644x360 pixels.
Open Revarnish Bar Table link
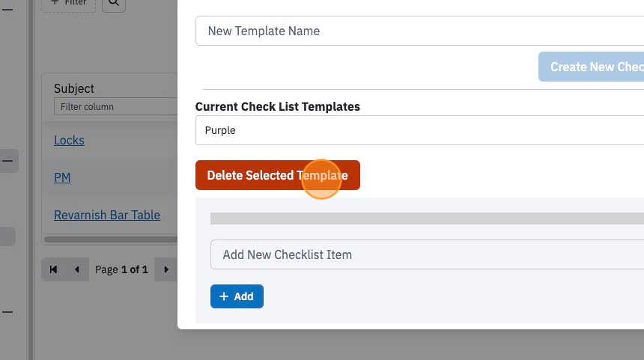point(107,215)
